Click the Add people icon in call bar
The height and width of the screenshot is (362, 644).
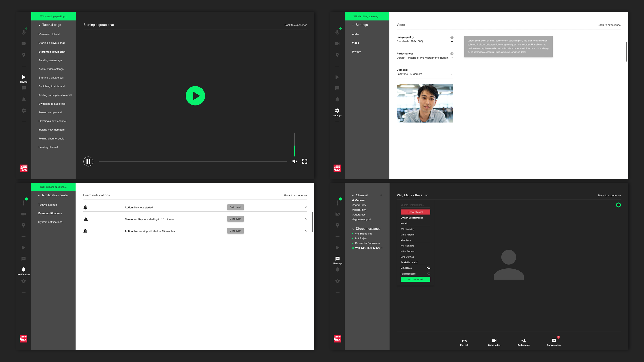point(524,341)
